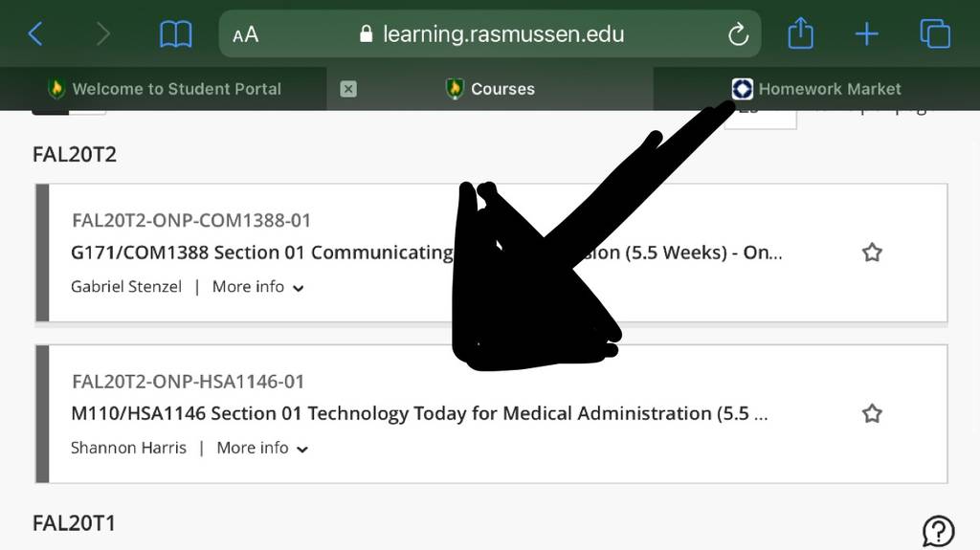Favorite the HSA1146 course with the star
This screenshot has height=550, width=980.
pos(872,413)
